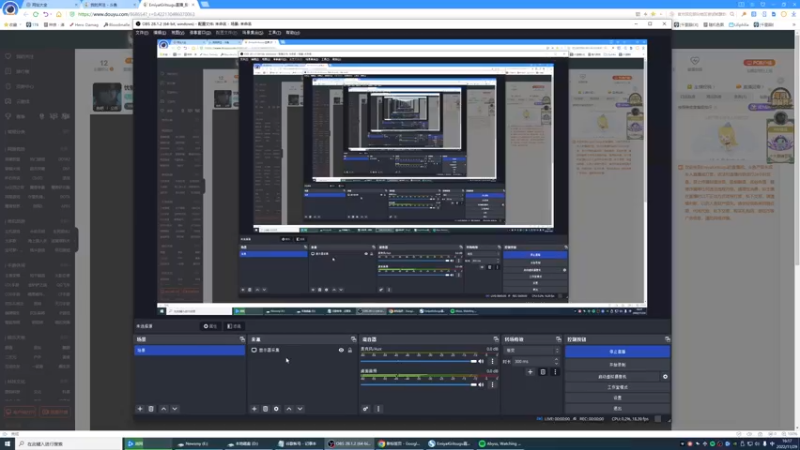This screenshot has height=450, width=800.
Task: Mute the mic/Aux speaker icon in the mixer
Action: click(x=481, y=361)
